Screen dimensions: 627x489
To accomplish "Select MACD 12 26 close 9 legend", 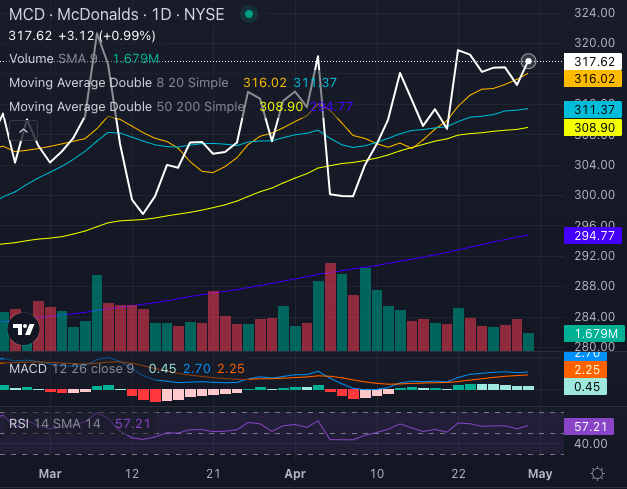I will tap(71, 369).
